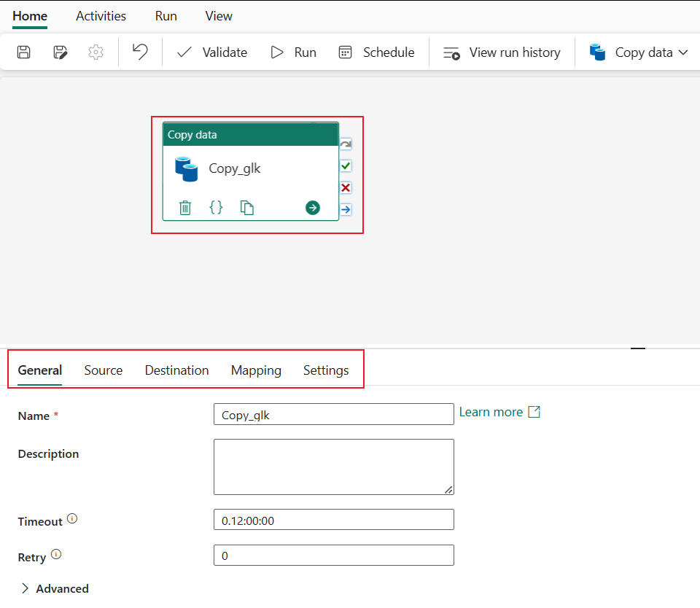Switch to the Activities tab
The width and height of the screenshot is (700, 608).
coord(101,15)
